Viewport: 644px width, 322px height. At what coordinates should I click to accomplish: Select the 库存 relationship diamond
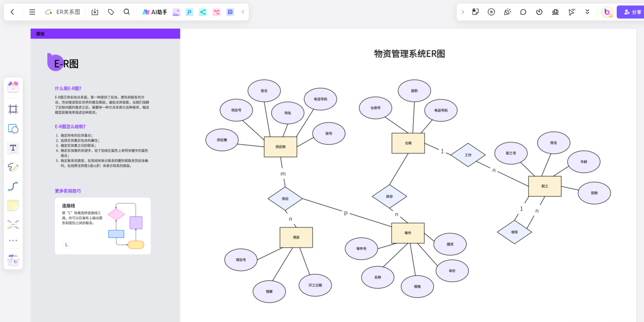[x=390, y=196]
